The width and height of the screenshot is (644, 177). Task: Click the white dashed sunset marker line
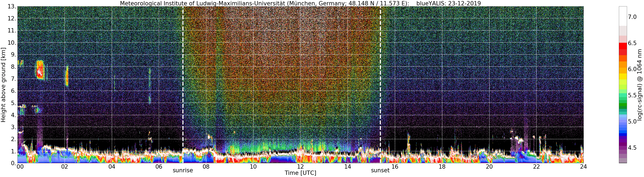tap(380, 85)
